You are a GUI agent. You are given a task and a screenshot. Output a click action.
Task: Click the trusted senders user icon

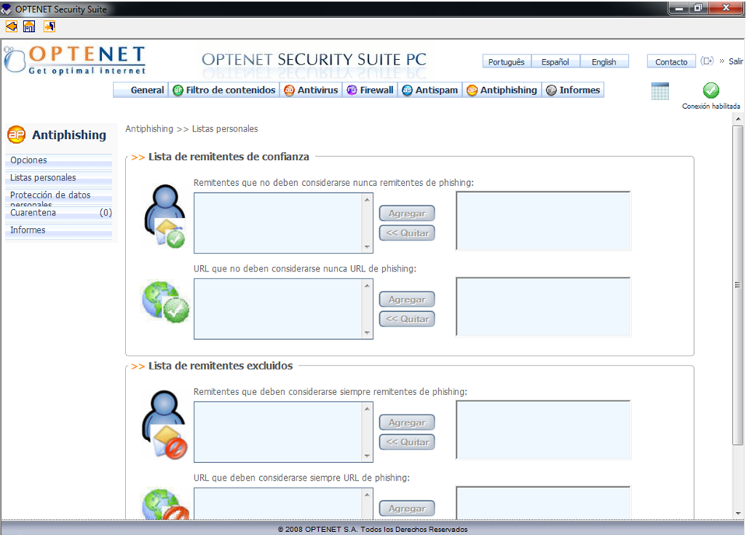(164, 216)
